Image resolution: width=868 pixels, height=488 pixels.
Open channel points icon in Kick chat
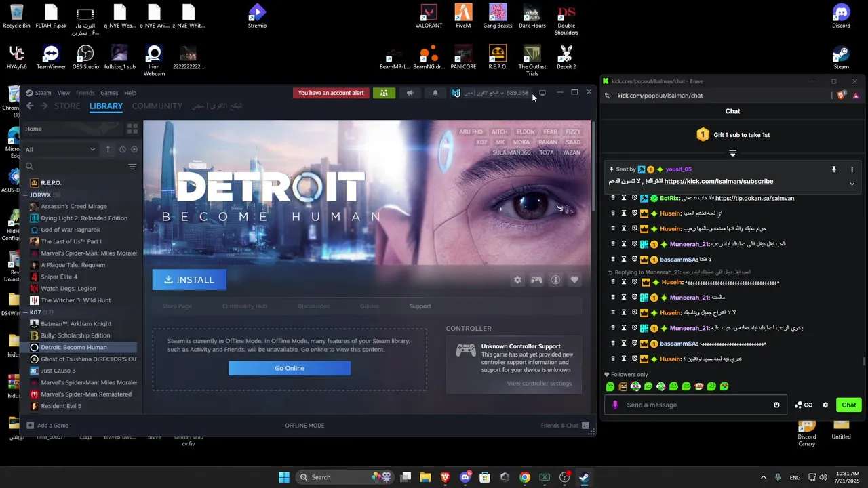click(x=803, y=405)
